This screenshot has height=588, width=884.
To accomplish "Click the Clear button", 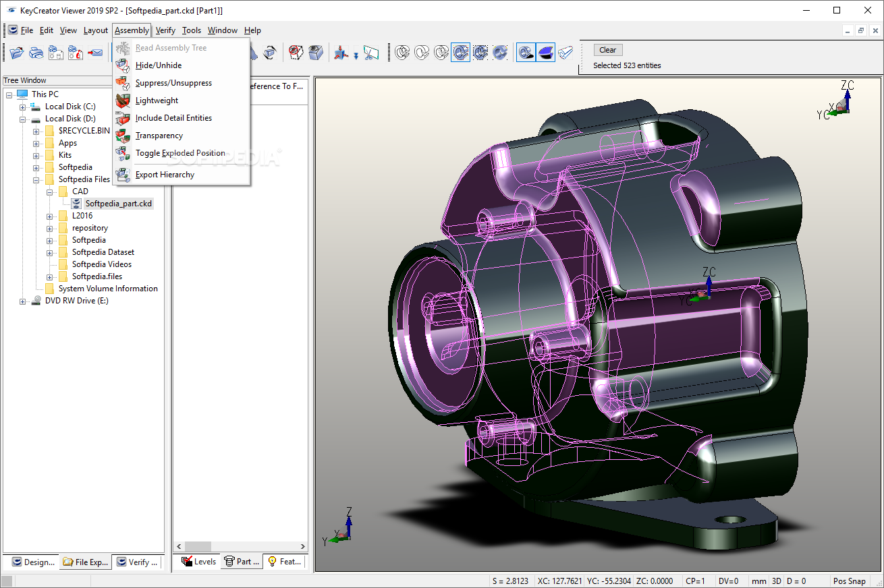I will pyautogui.click(x=607, y=50).
